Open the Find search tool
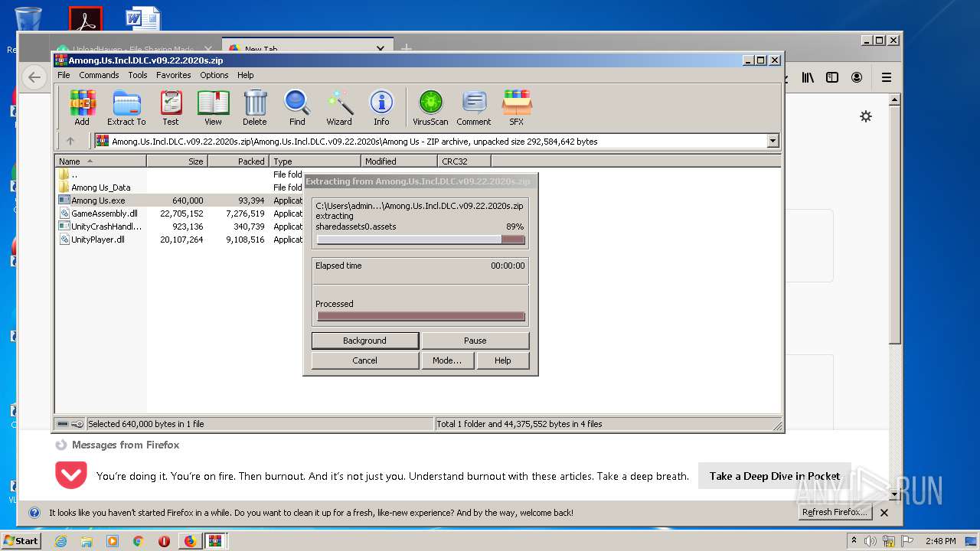This screenshot has width=980, height=551. point(297,107)
